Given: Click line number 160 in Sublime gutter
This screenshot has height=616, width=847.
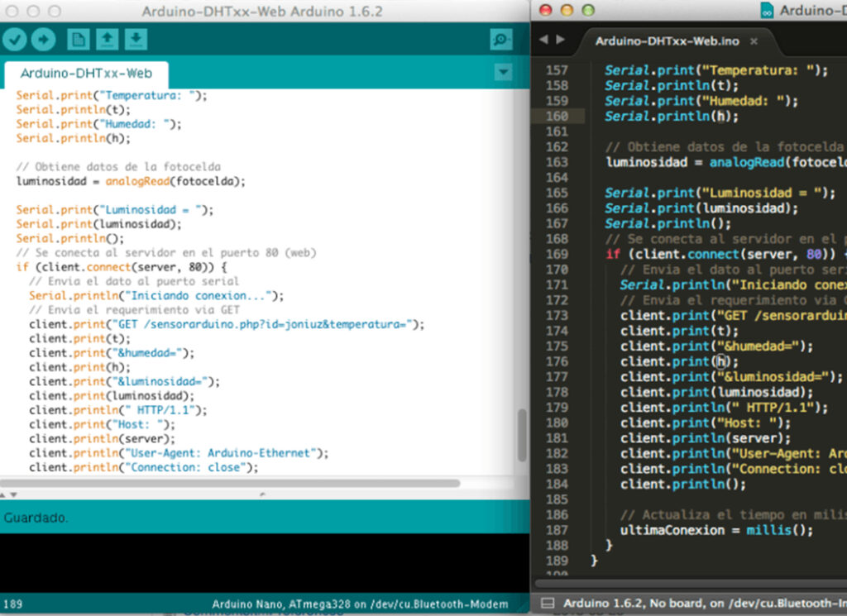Looking at the screenshot, I should 557,116.
